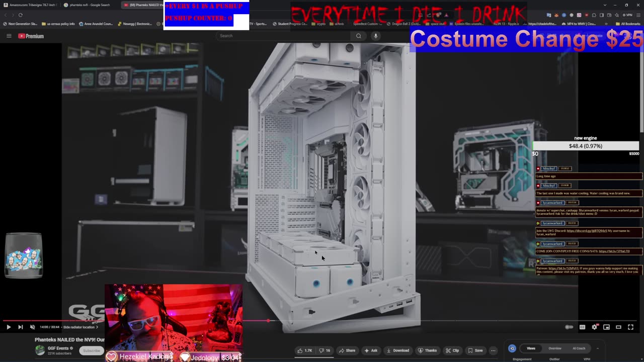Screen dimensions: 644x362
Task: Start voice search with microphone icon
Action: coord(375,36)
